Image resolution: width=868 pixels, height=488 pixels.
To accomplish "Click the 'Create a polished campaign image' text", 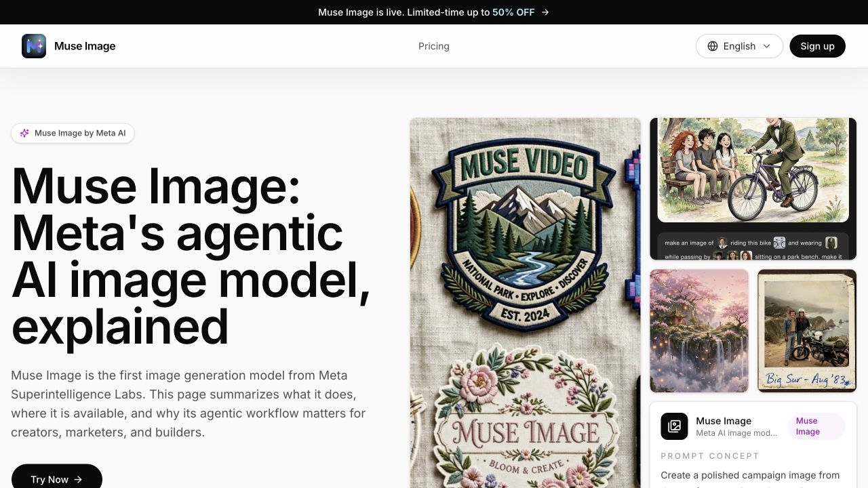I will pos(750,475).
